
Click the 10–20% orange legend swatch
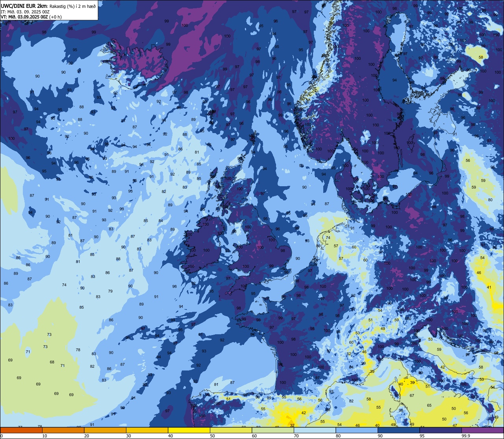click(63, 430)
